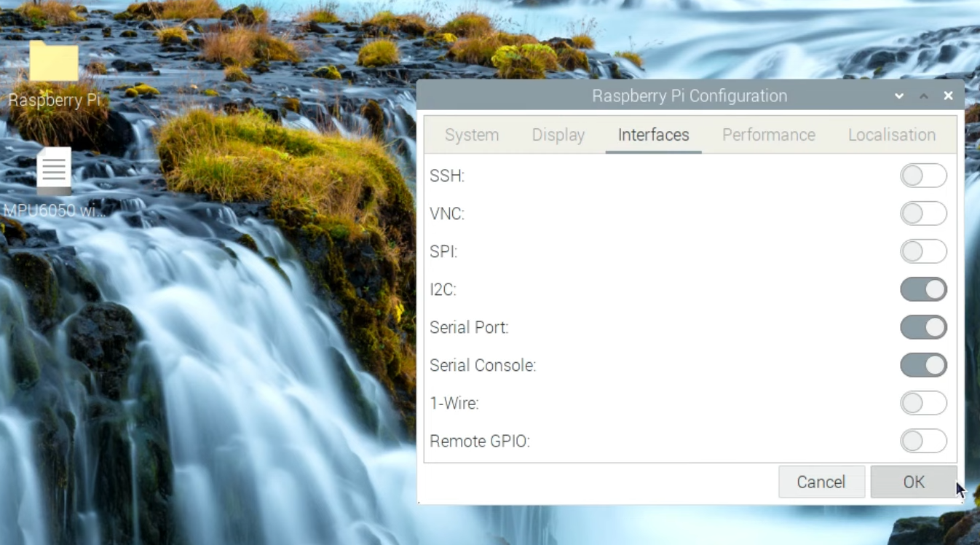This screenshot has width=980, height=545.
Task: Confirm settings with the OK button
Action: [x=913, y=482]
